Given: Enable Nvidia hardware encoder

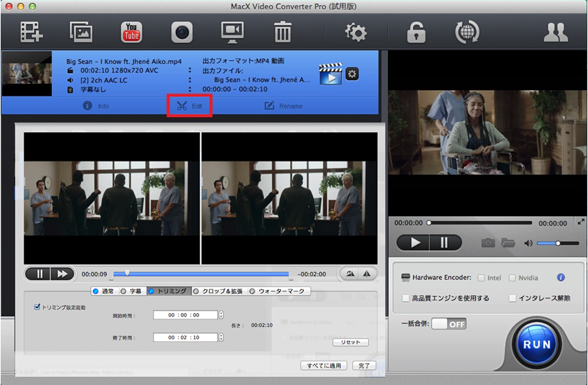Looking at the screenshot, I should (x=512, y=278).
